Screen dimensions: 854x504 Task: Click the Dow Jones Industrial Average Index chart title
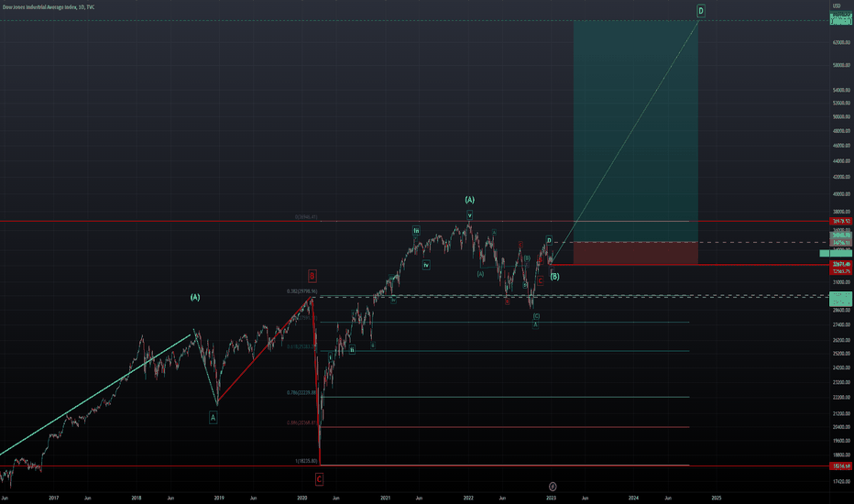(x=49, y=7)
